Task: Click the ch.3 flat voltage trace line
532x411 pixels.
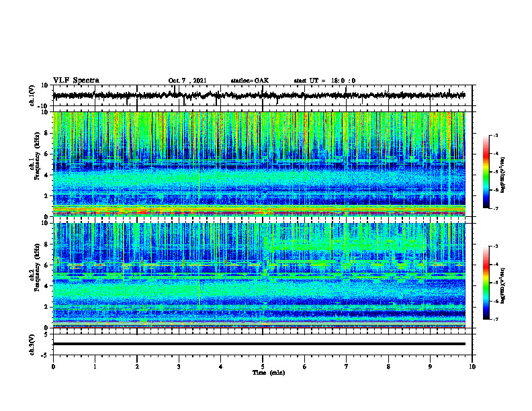Action: pos(259,344)
